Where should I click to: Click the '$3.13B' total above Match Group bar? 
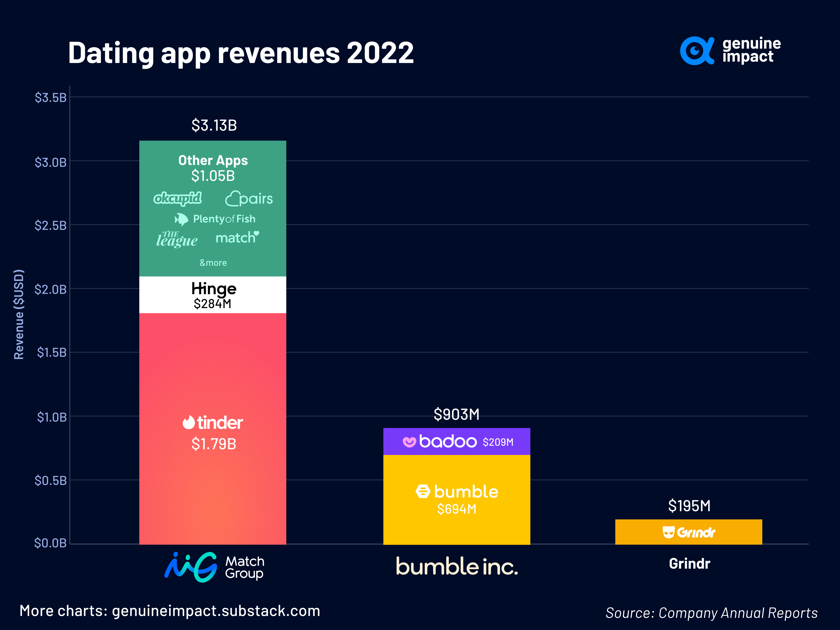coord(214,125)
